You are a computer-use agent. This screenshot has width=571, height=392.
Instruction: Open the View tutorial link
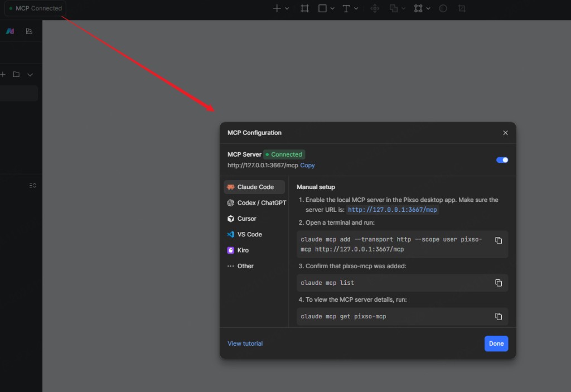(x=245, y=343)
